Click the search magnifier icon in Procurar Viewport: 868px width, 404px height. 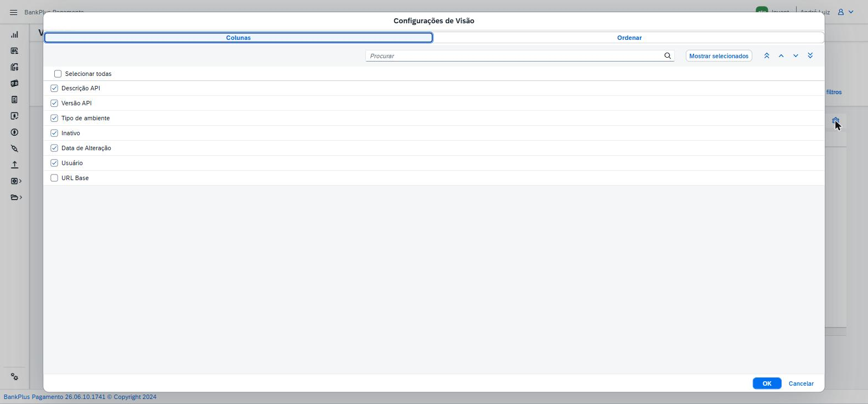(x=668, y=56)
